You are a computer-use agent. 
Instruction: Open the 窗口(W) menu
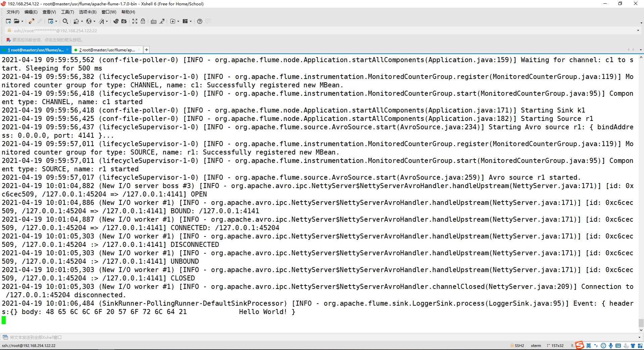click(x=109, y=12)
